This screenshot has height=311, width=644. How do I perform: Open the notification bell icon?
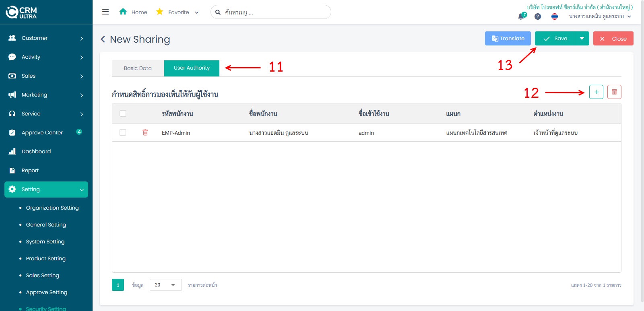521,16
